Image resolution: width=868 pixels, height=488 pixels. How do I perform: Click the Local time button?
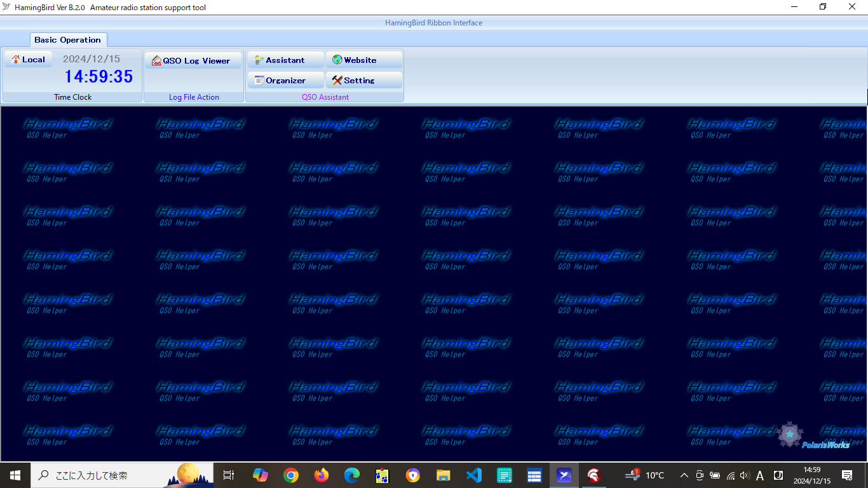(28, 59)
